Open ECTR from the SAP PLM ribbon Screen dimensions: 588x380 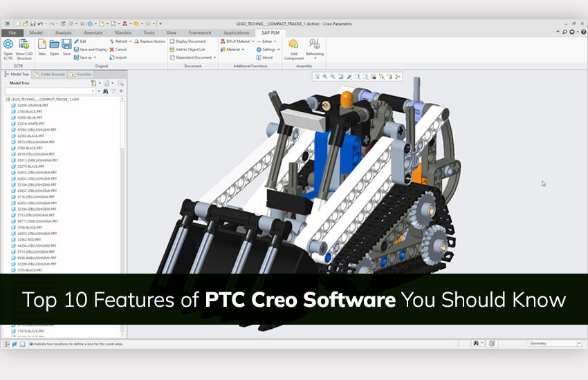(8, 49)
